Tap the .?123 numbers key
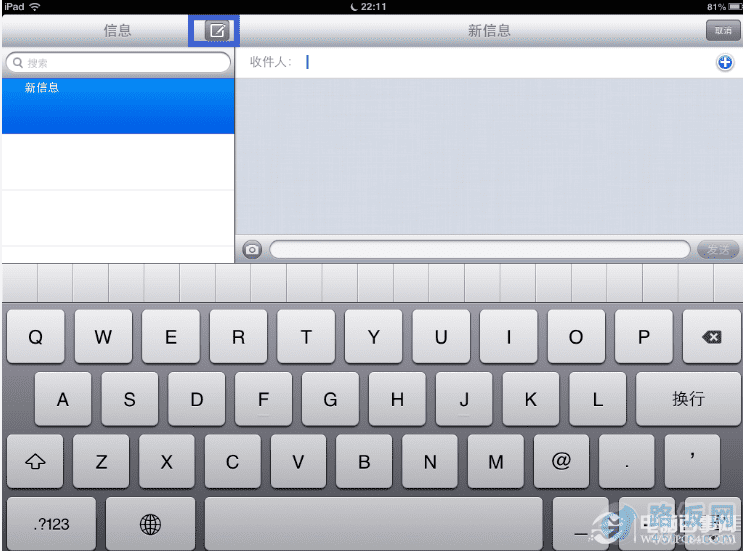 point(51,524)
